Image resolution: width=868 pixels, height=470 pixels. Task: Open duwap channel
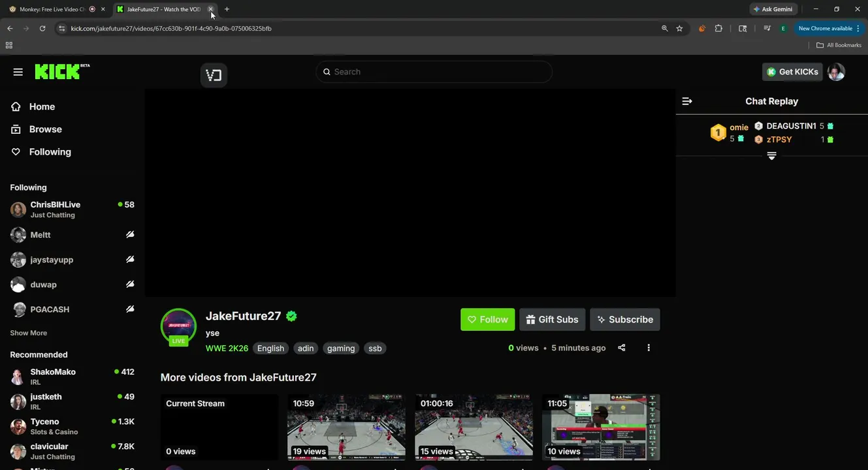pyautogui.click(x=72, y=285)
